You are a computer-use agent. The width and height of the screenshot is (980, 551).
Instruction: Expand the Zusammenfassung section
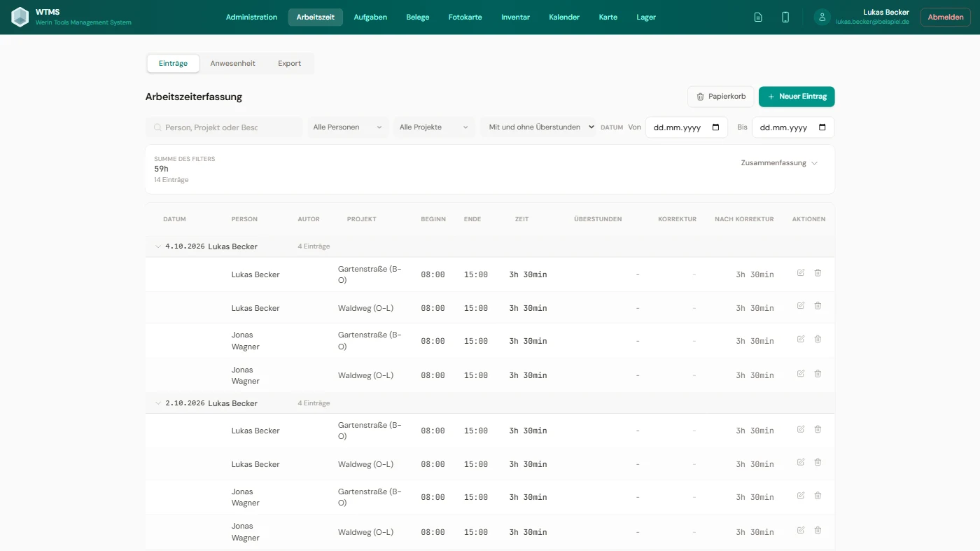(x=779, y=163)
